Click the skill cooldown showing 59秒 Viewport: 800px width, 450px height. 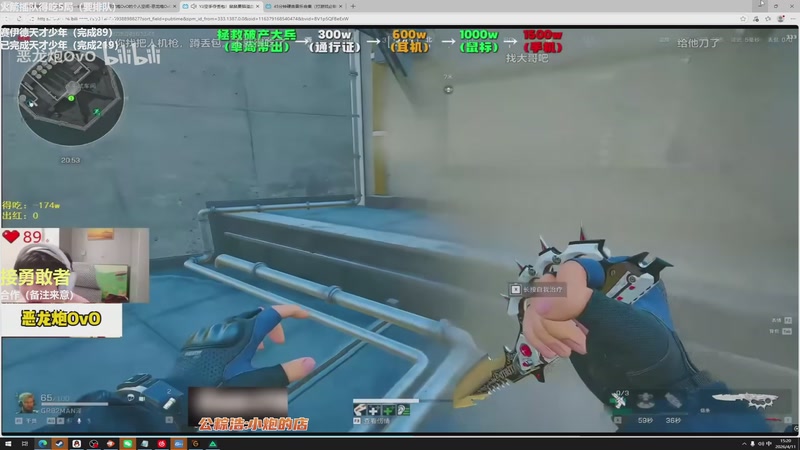[645, 420]
